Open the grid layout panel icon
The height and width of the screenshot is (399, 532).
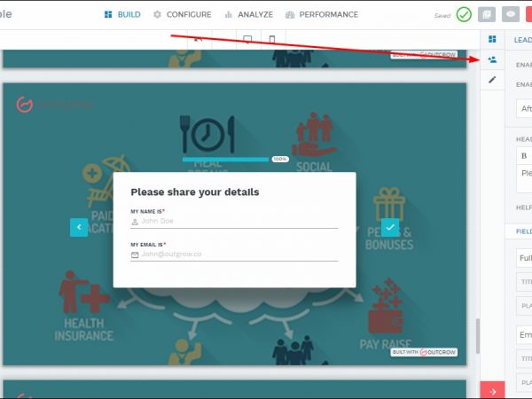coord(492,39)
